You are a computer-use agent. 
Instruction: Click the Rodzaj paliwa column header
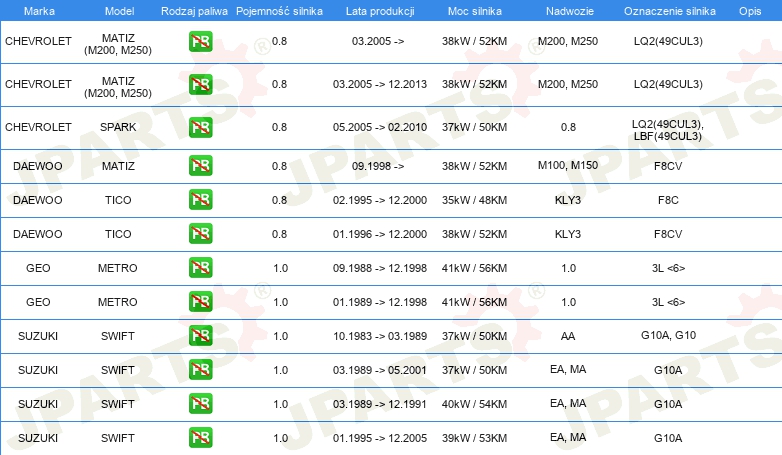pos(194,11)
